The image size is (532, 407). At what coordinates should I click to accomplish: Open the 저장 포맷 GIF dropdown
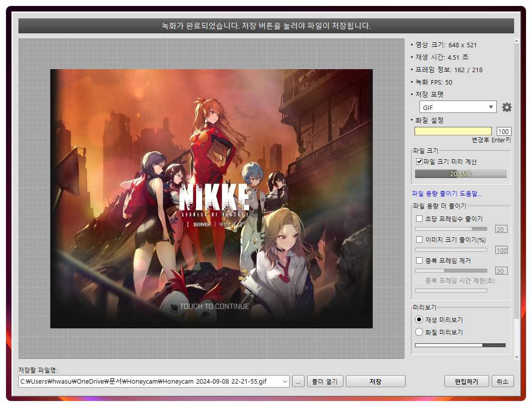click(458, 107)
